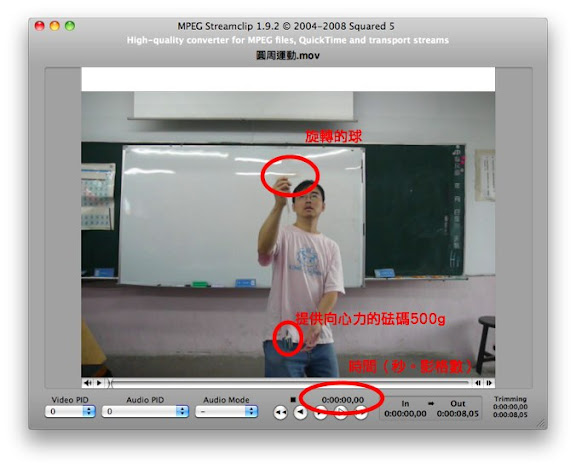Click the playhead marker at timeline start

click(110, 383)
